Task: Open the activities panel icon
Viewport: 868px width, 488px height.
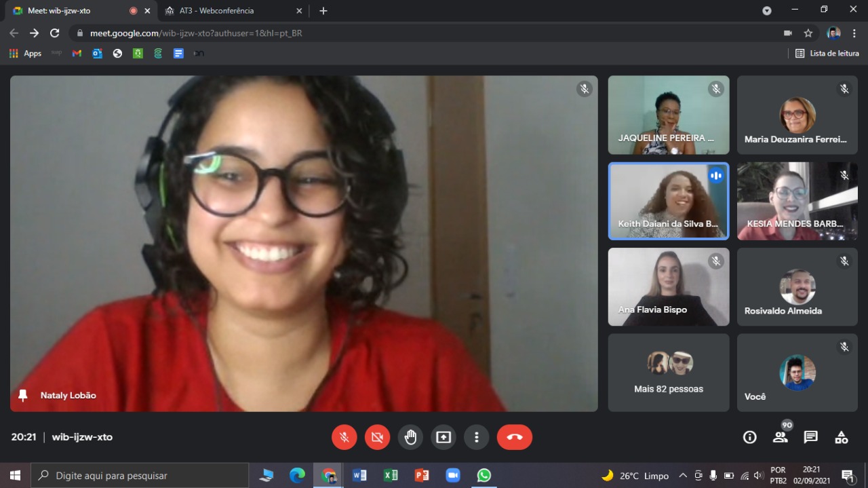Action: (841, 437)
